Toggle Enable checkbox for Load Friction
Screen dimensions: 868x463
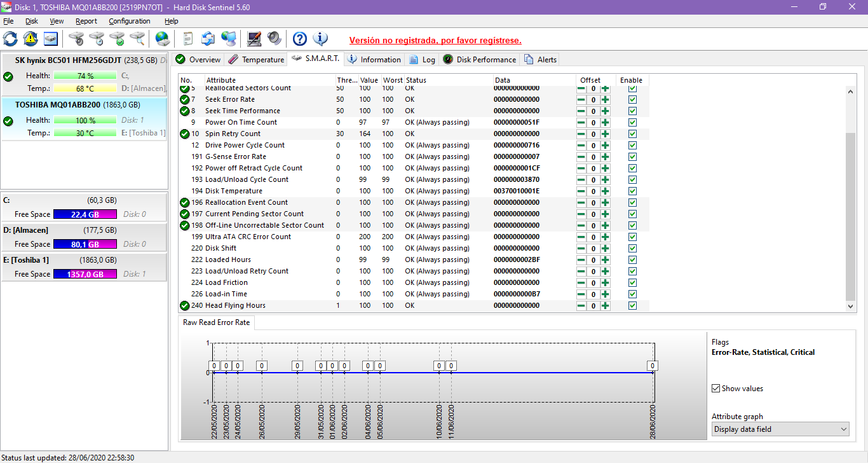tap(632, 283)
